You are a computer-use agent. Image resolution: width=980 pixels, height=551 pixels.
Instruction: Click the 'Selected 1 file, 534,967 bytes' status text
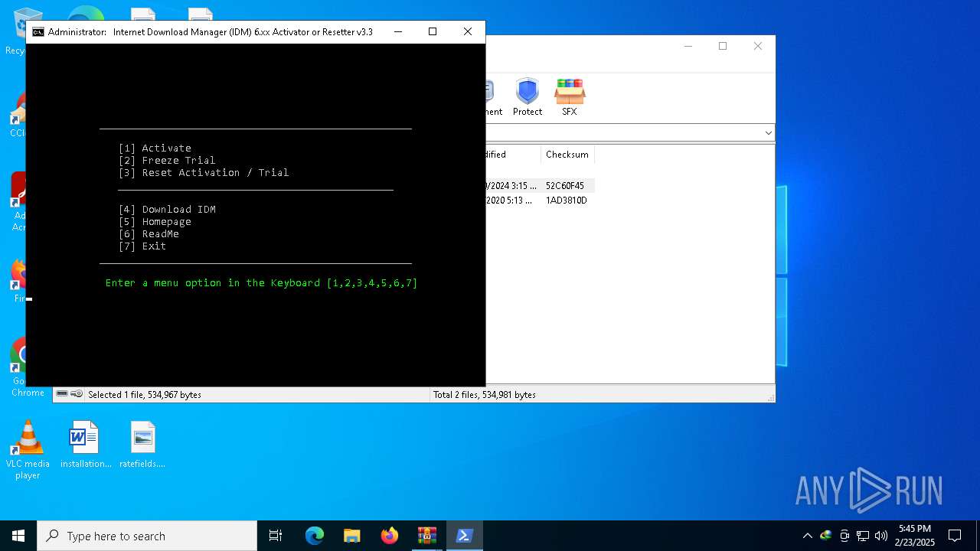(145, 395)
